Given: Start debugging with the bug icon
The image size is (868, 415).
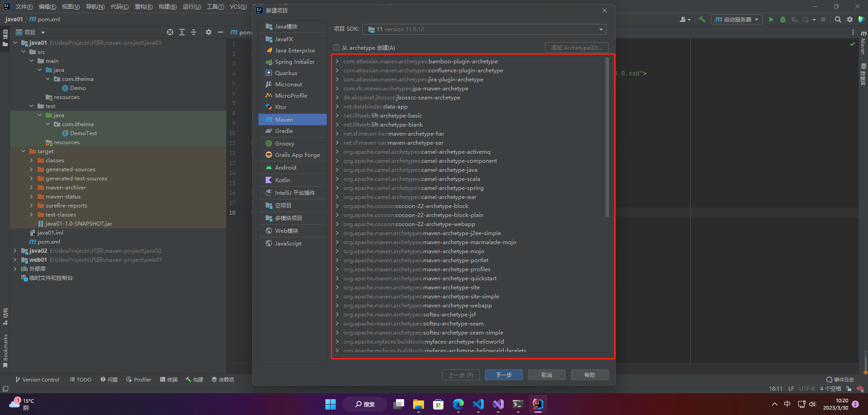Looking at the screenshot, I should tap(783, 19).
